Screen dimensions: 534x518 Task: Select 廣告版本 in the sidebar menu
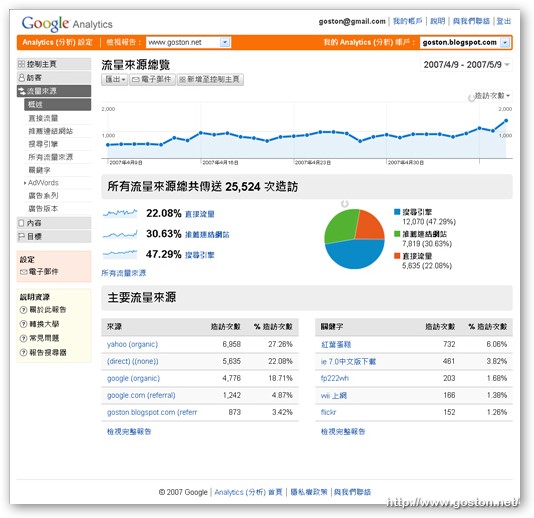(43, 209)
